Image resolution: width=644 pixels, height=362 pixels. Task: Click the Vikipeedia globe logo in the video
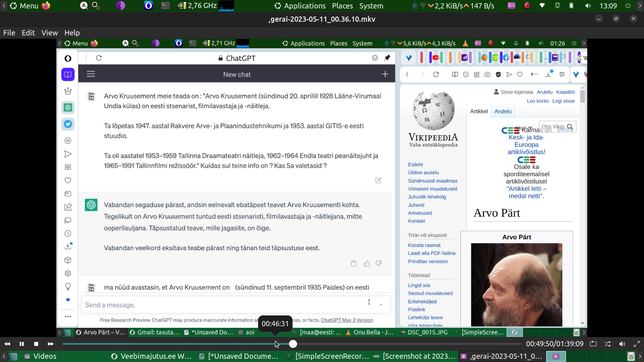click(433, 111)
